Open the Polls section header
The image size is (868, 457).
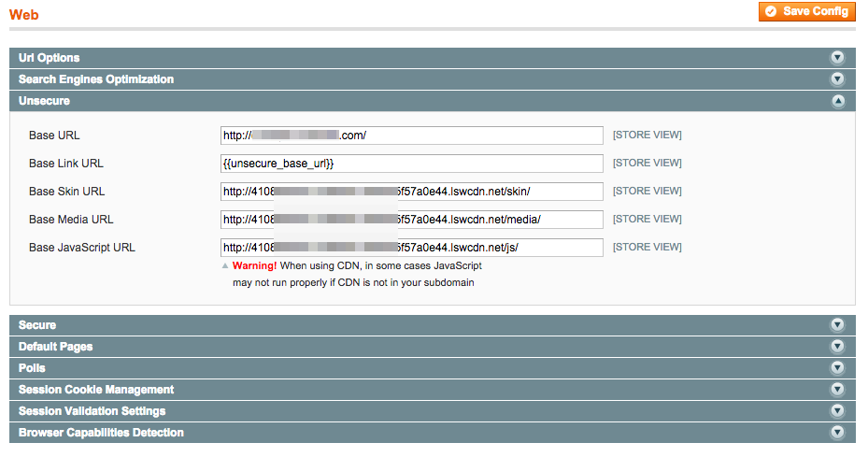(32, 368)
